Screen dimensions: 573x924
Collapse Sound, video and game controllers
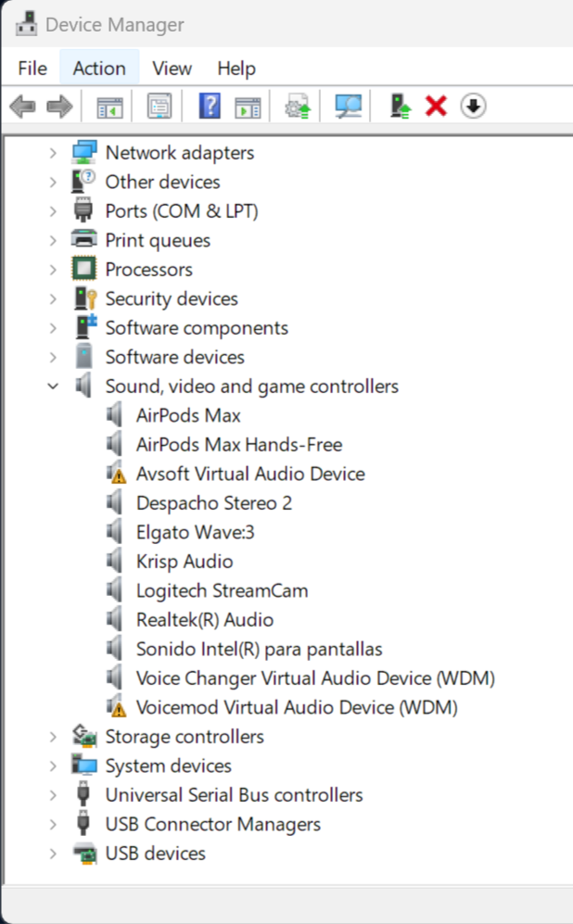[53, 386]
